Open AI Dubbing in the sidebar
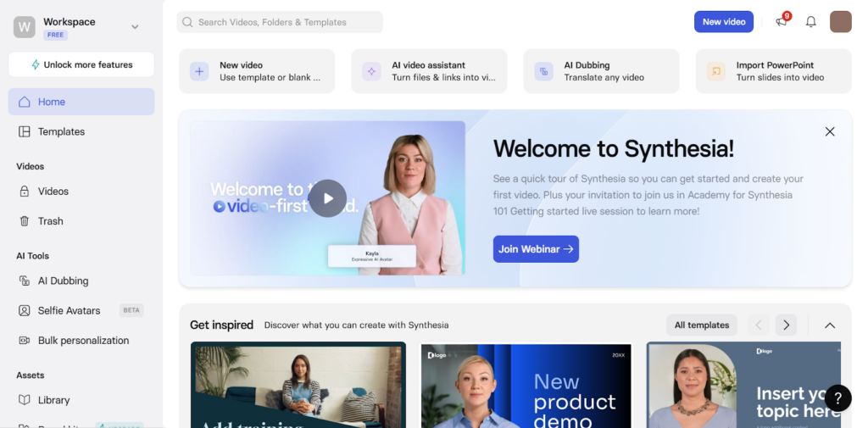 click(x=81, y=281)
